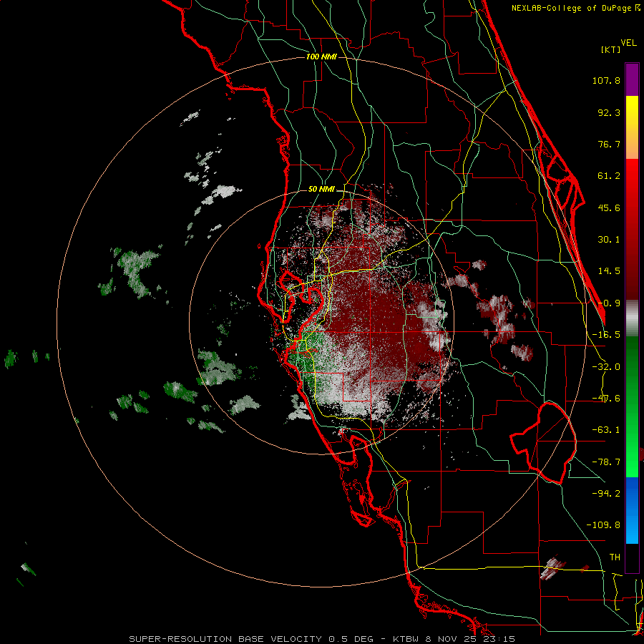Click the -32.0 legend value
This screenshot has width=644, height=644.
(x=606, y=367)
